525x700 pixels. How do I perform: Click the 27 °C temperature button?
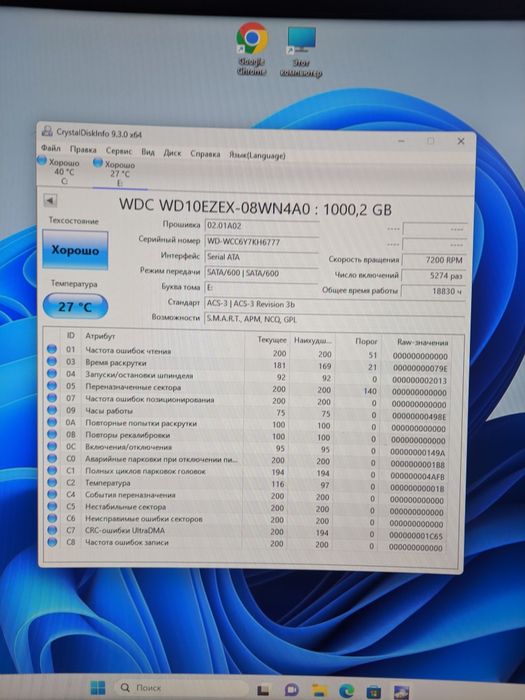[75, 307]
